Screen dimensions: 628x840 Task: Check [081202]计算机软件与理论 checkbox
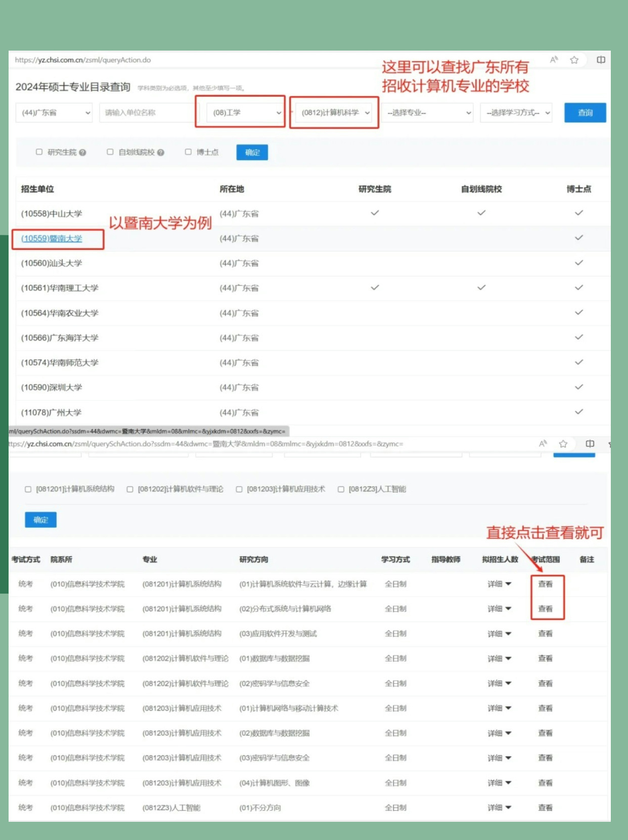click(130, 489)
